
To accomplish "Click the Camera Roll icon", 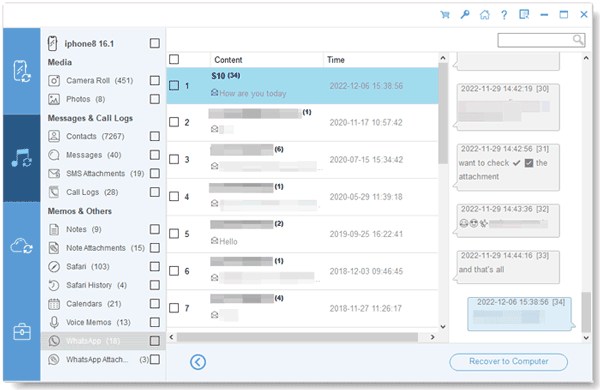I will pos(54,81).
